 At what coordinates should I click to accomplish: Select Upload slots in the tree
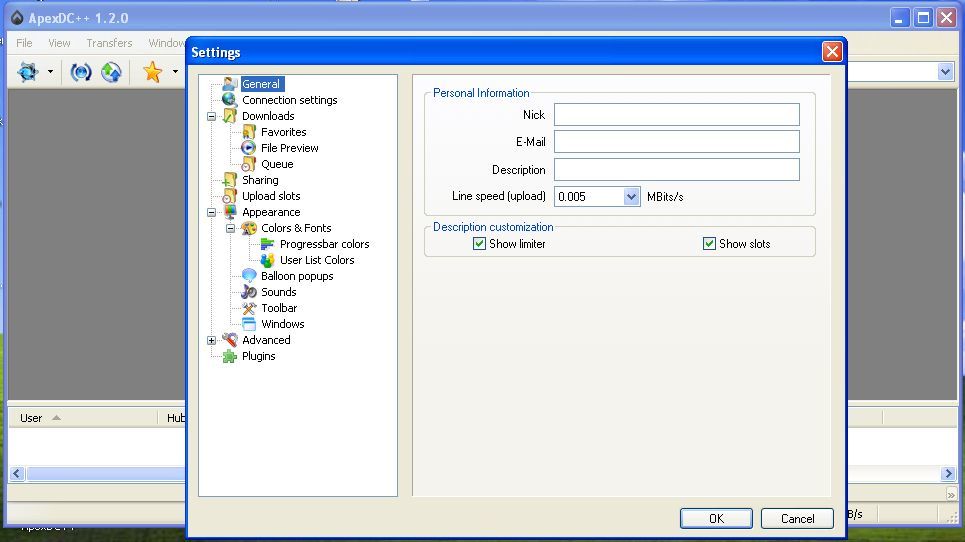pyautogui.click(x=271, y=196)
